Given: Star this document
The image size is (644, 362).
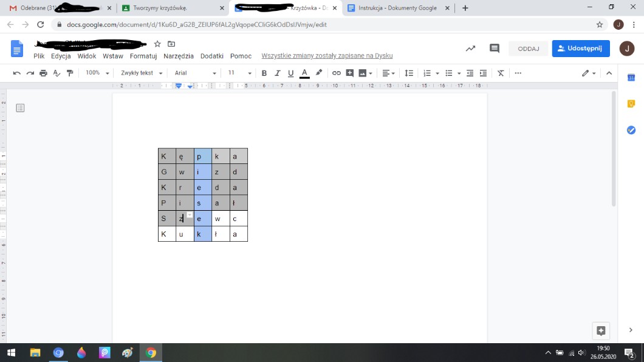Looking at the screenshot, I should click(157, 44).
